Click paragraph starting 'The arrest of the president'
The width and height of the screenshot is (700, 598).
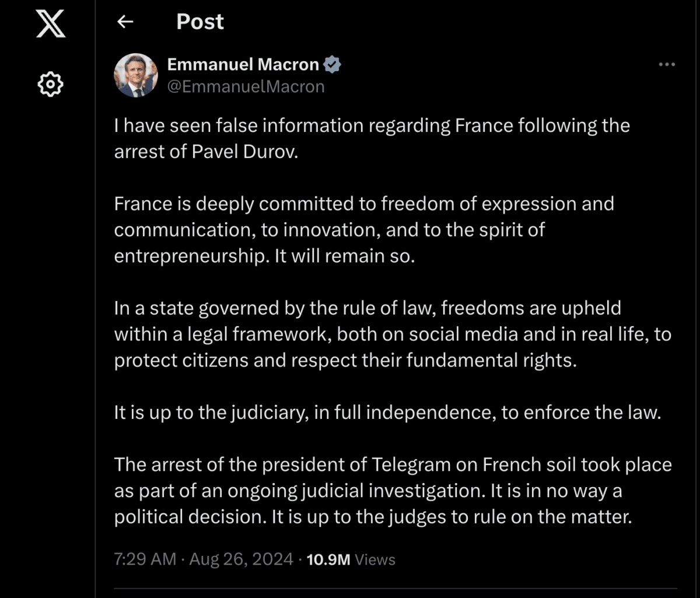coord(393,491)
